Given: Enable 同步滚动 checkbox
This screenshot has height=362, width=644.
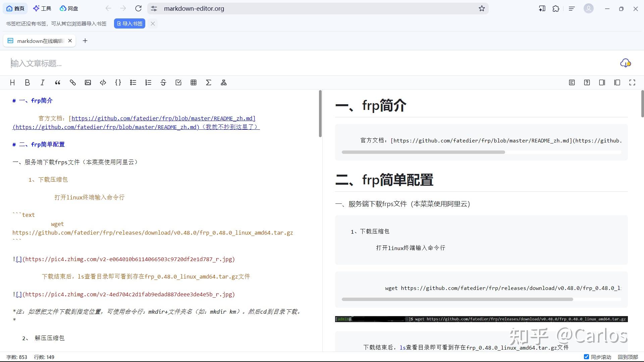Looking at the screenshot, I should point(587,357).
